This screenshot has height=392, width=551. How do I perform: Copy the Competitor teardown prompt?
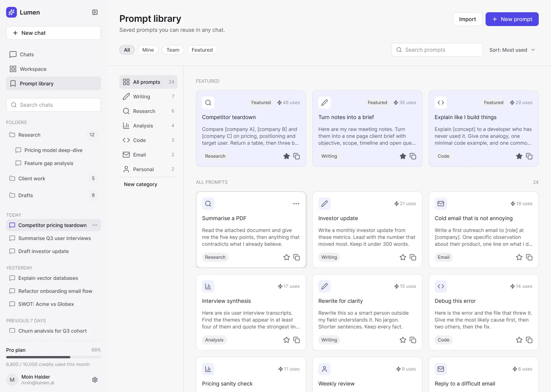(x=297, y=156)
